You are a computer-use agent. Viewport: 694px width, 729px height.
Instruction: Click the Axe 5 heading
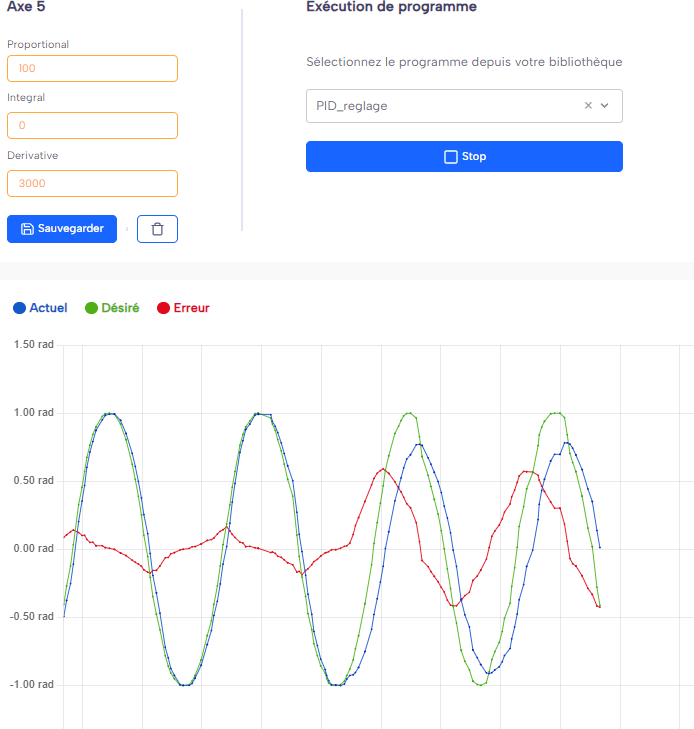click(x=26, y=7)
